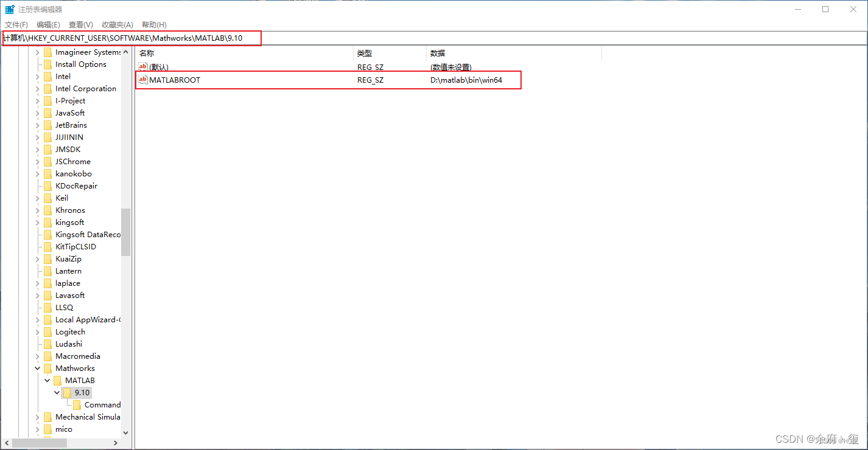The width and height of the screenshot is (868, 450).
Task: Click the 数据 column header
Action: click(514, 54)
